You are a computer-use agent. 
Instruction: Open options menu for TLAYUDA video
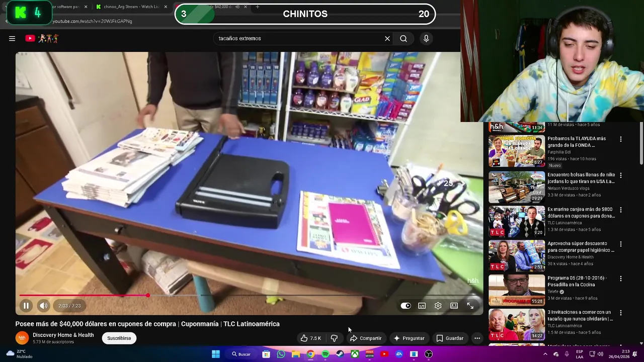point(621,139)
